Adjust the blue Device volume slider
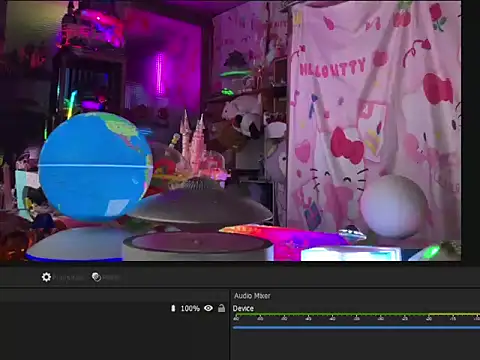The image size is (480, 360). (x=356, y=328)
